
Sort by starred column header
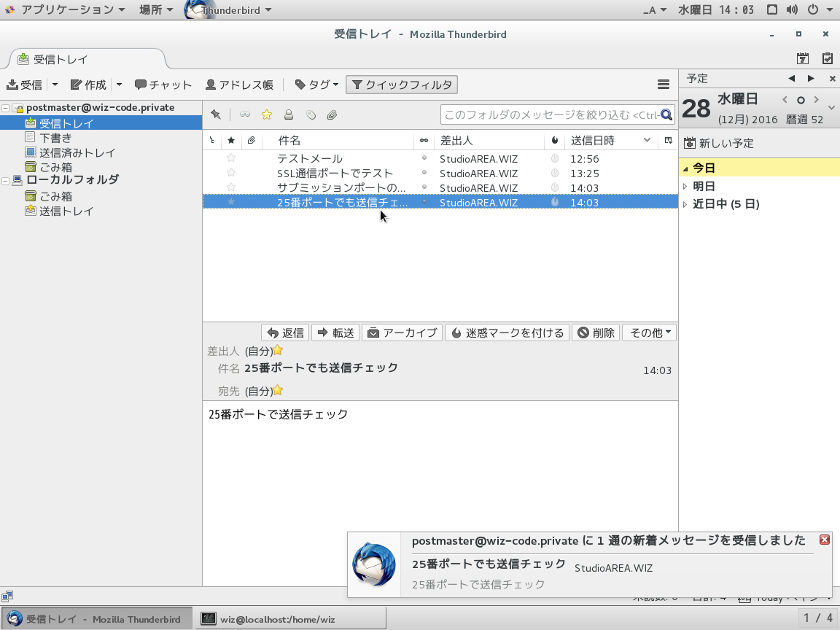coord(231,140)
